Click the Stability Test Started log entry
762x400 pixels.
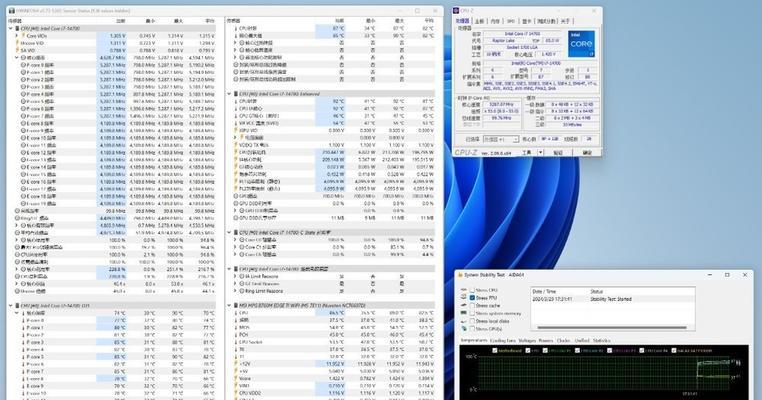611,299
